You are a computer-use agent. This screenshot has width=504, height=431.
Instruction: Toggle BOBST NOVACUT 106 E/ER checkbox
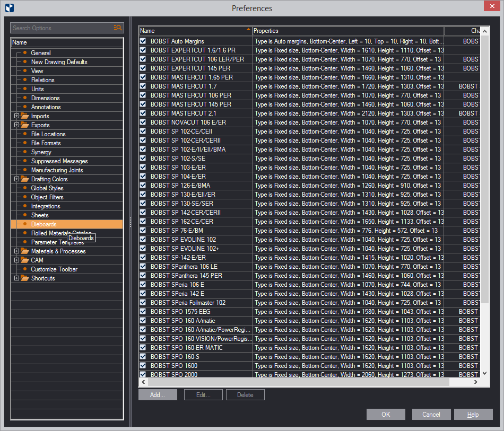(x=143, y=122)
